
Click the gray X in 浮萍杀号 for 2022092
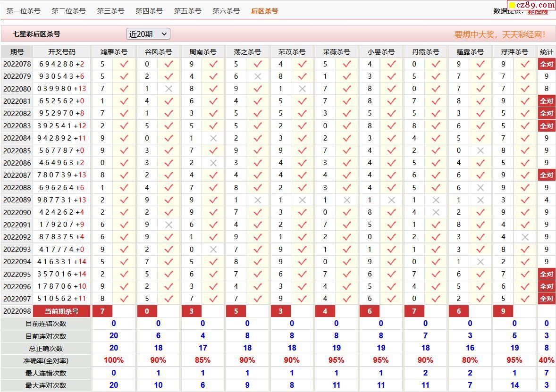point(525,237)
